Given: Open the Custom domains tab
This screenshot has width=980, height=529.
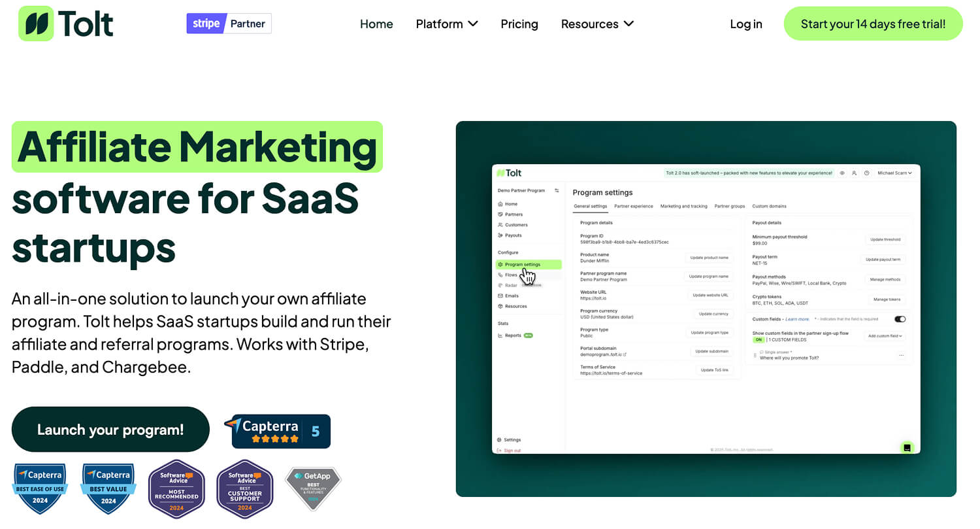Looking at the screenshot, I should (x=769, y=206).
